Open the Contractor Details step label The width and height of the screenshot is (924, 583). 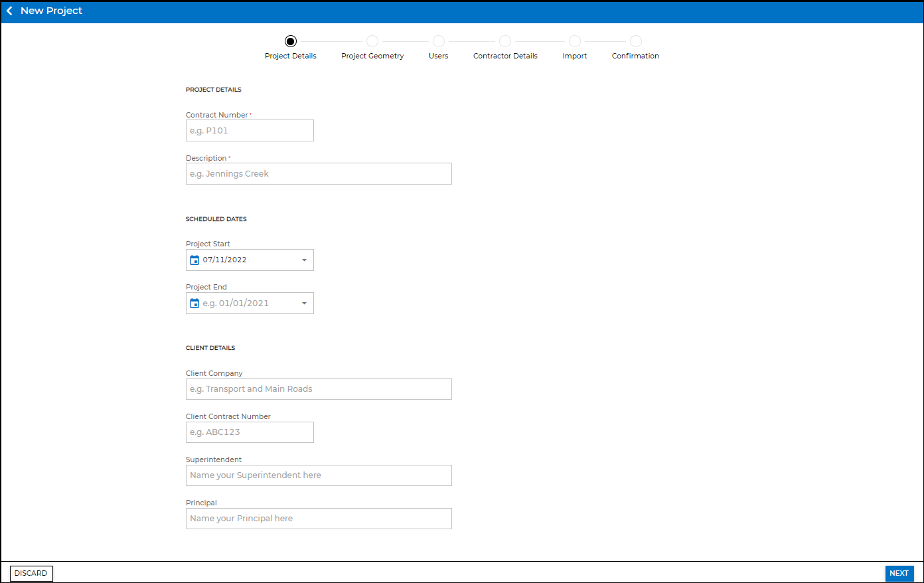(x=505, y=56)
